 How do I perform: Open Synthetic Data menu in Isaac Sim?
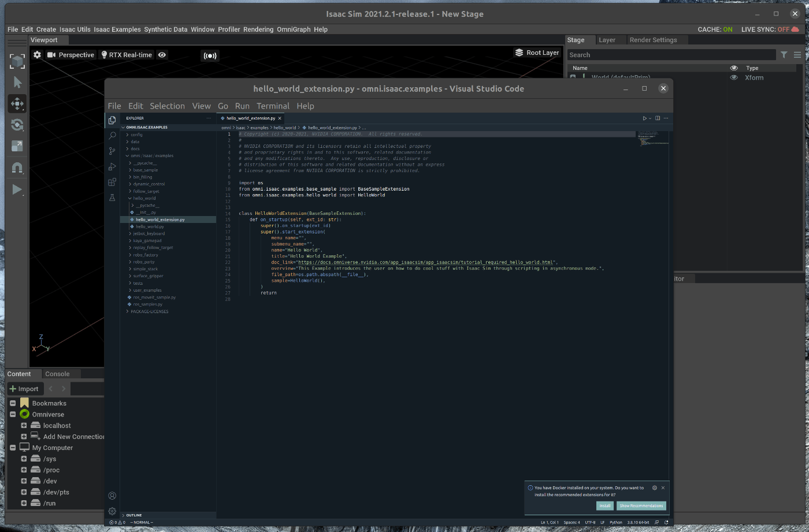pos(166,29)
